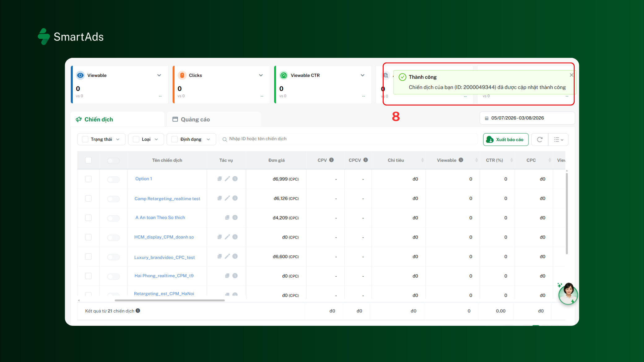
Task: Sort by Chi tiêu column
Action: point(422,160)
